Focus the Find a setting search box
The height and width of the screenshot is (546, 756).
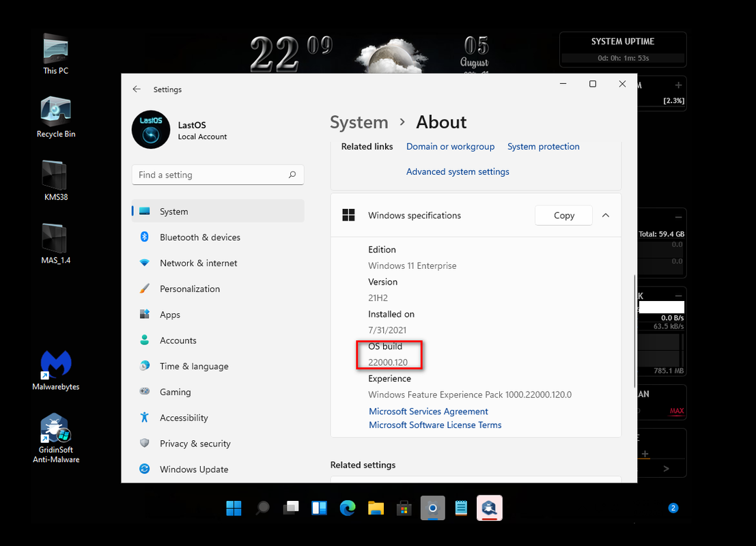pos(218,175)
